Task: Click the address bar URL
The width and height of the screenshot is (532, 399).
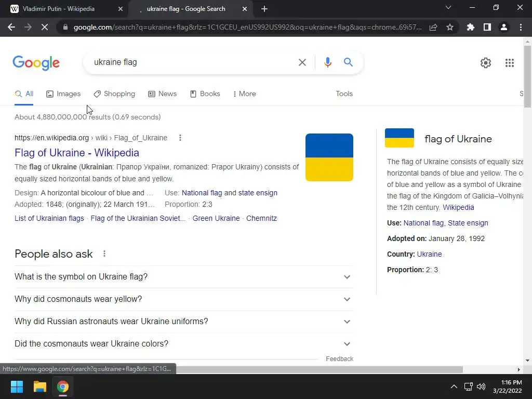Action: [x=248, y=28]
